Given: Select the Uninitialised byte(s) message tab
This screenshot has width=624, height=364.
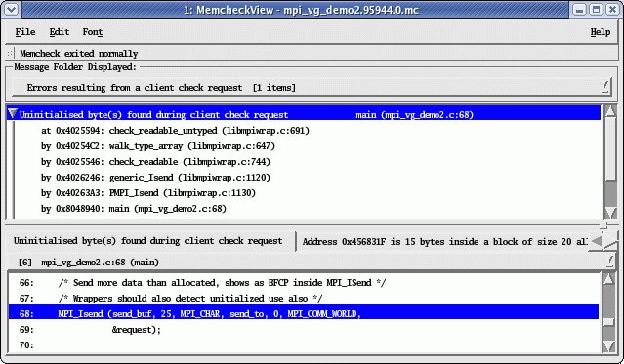Looking at the screenshot, I should [x=148, y=241].
